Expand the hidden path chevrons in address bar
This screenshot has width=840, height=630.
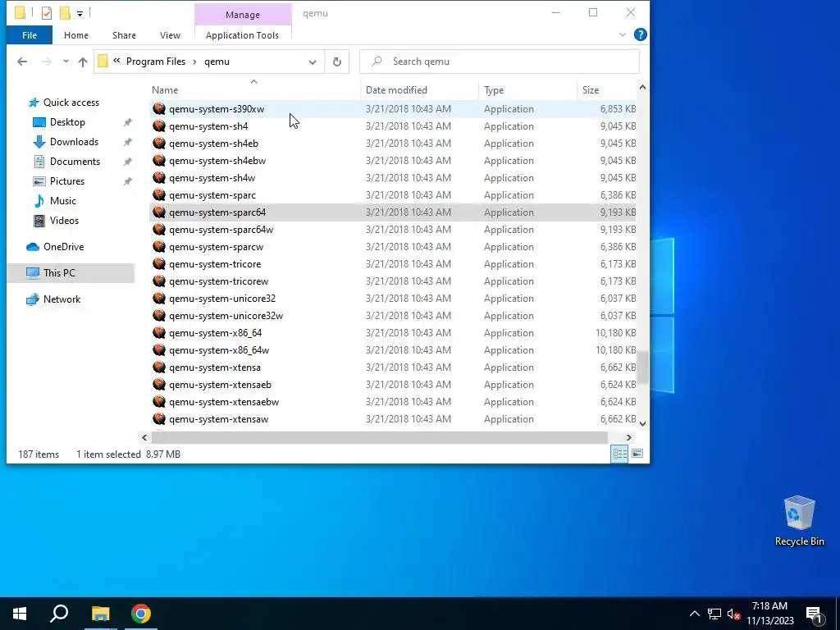point(116,61)
